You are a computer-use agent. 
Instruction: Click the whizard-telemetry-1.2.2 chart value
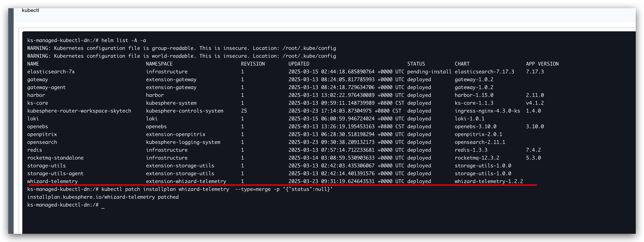(489, 181)
